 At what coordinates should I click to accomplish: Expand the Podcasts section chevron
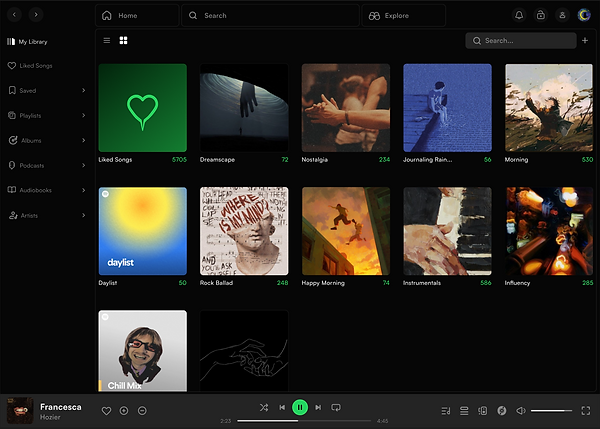(83, 165)
